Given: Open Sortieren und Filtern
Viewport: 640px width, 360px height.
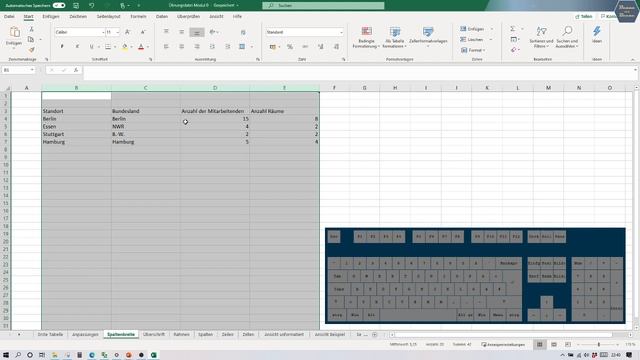Looking at the screenshot, I should [541, 38].
